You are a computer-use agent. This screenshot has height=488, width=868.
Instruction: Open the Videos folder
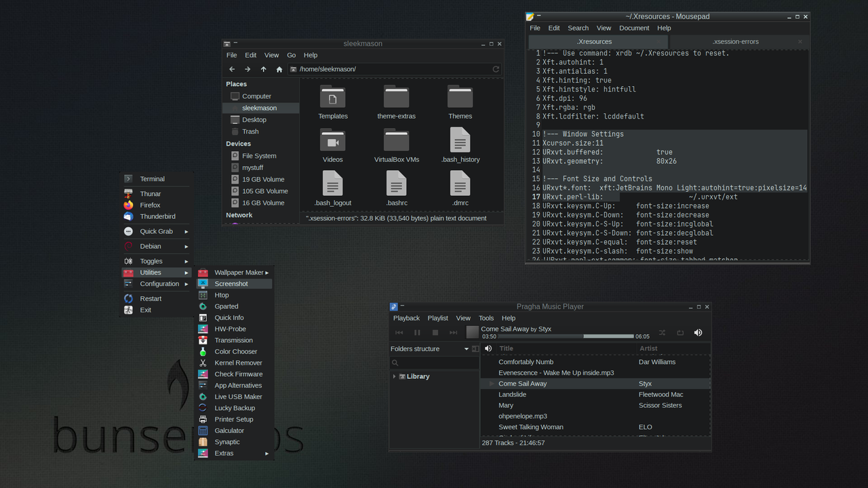[x=333, y=146]
